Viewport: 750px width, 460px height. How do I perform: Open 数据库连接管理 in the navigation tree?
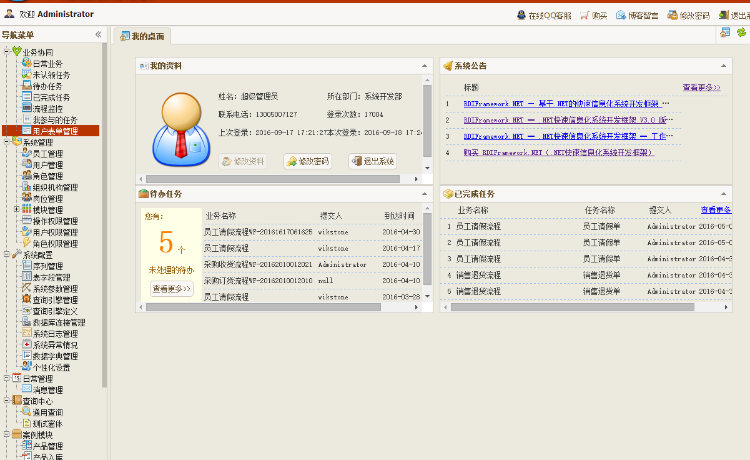pos(59,323)
